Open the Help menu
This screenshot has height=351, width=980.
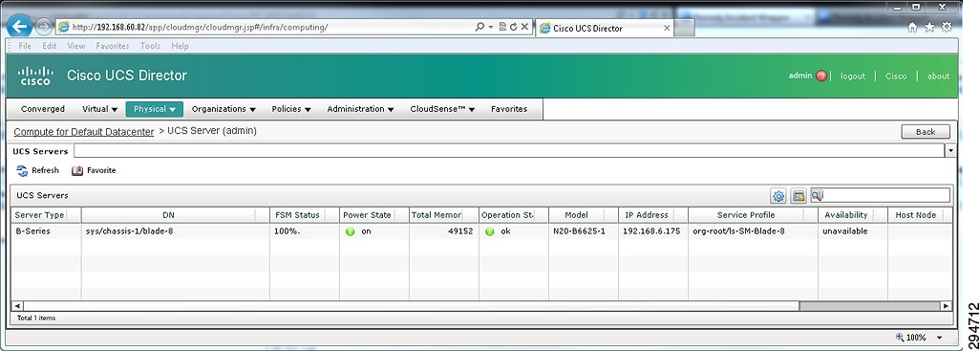coord(180,46)
